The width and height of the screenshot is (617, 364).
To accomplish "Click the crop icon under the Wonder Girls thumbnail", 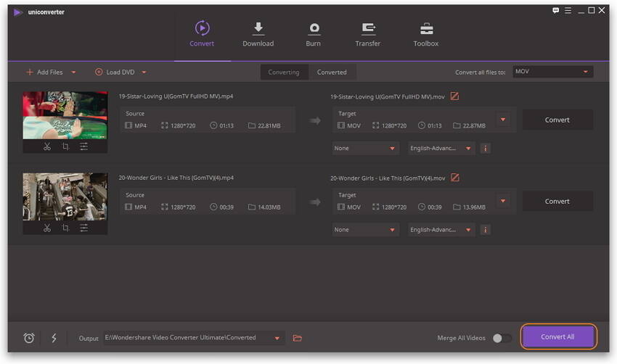I will tap(65, 228).
